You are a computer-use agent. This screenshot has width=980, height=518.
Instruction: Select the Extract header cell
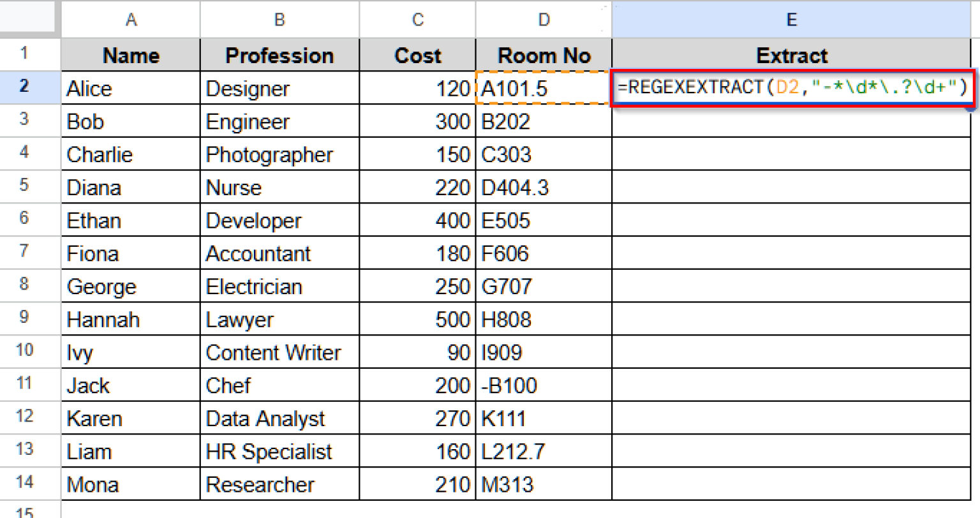pos(791,55)
